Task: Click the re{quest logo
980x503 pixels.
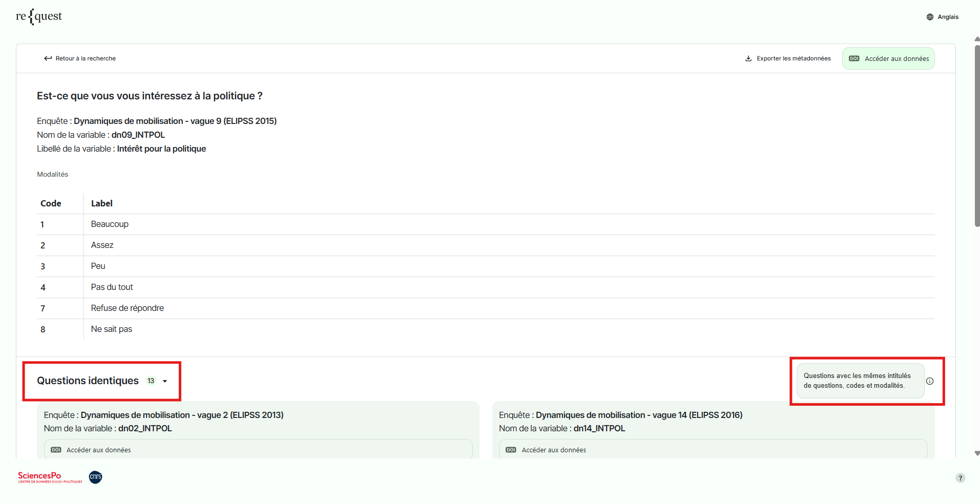Action: click(39, 16)
